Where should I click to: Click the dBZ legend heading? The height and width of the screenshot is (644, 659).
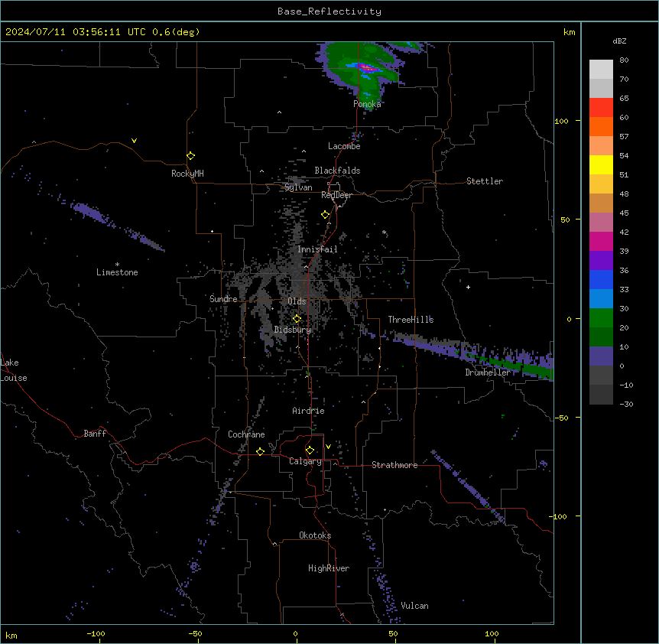click(x=619, y=41)
